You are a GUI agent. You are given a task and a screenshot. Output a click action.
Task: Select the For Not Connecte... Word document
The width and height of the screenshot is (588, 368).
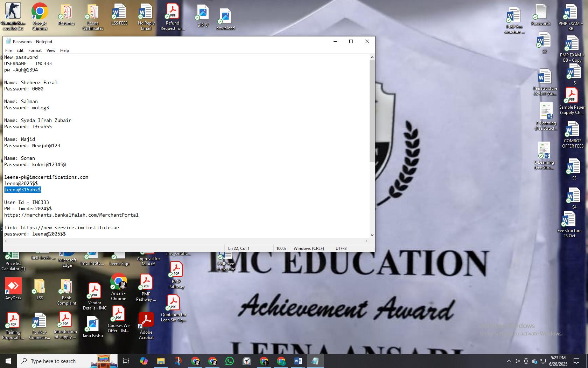(39, 326)
